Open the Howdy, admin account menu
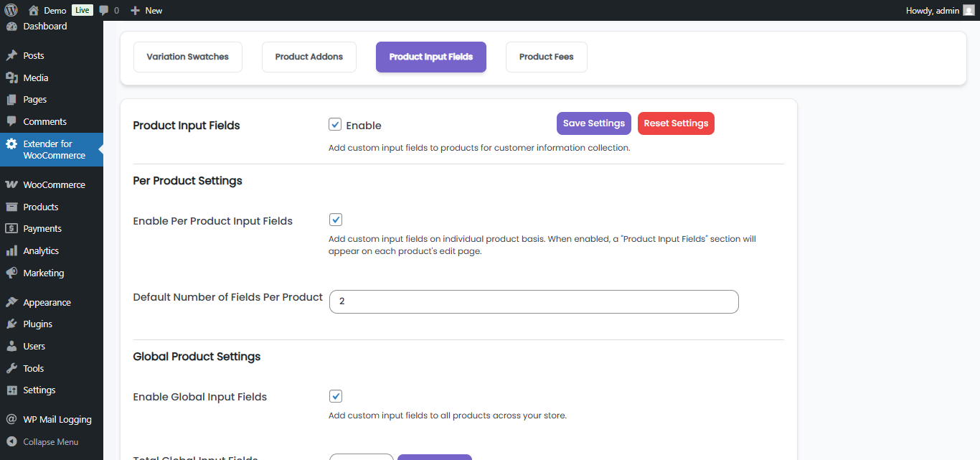The image size is (980, 460). [x=940, y=10]
